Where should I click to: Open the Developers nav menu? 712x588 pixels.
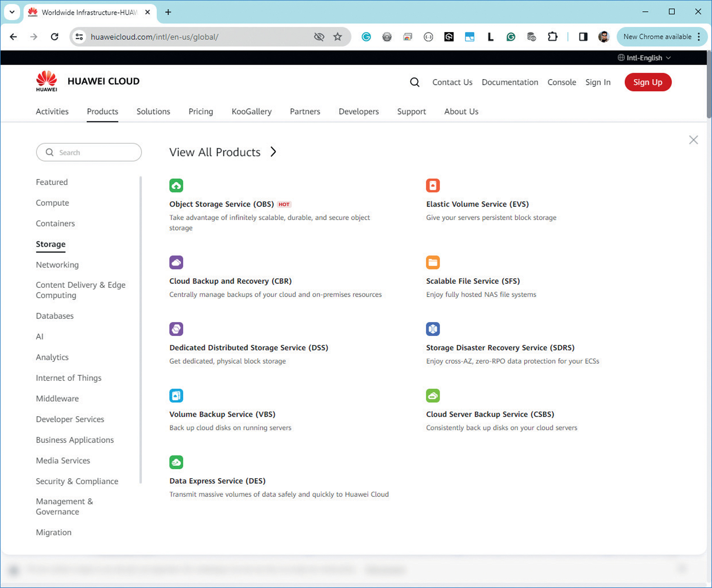(x=358, y=111)
